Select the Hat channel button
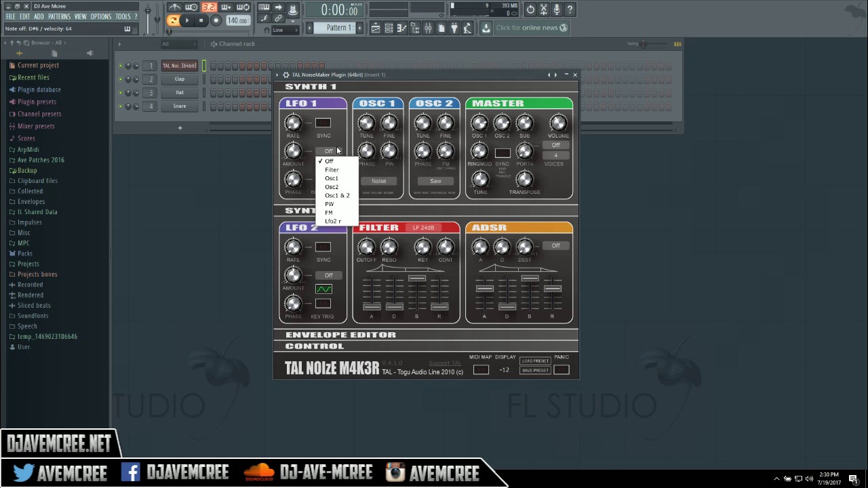Screen dimensions: 868x488 (x=179, y=93)
